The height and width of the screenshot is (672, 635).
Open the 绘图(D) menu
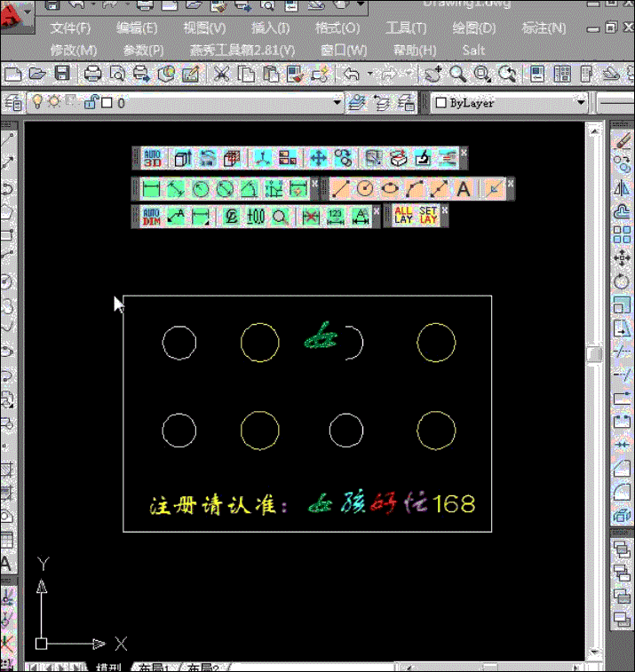tap(473, 28)
